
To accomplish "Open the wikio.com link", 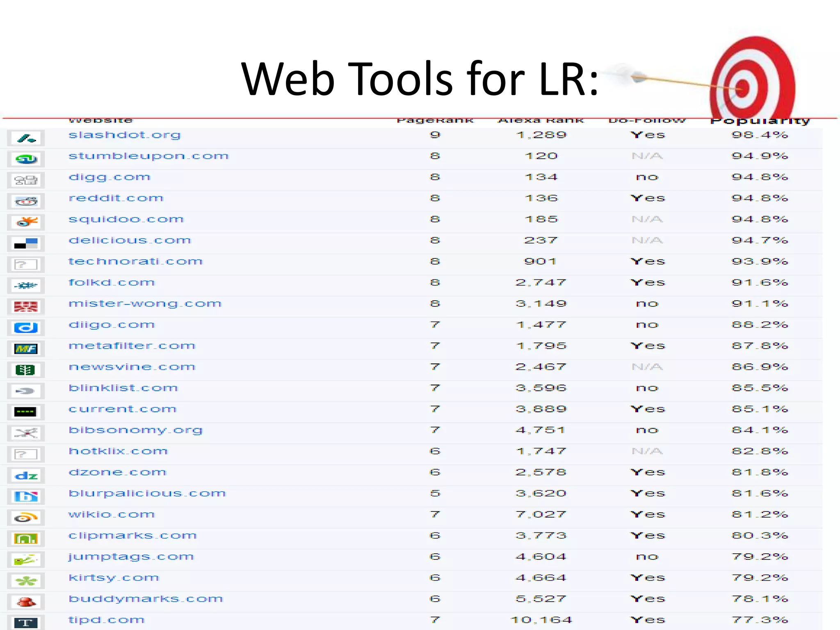I will [x=112, y=514].
